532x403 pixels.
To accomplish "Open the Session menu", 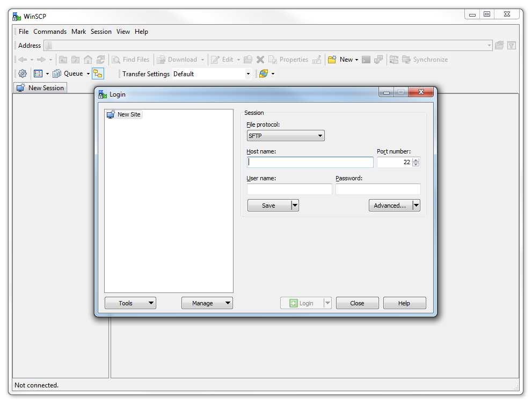I will [x=101, y=32].
